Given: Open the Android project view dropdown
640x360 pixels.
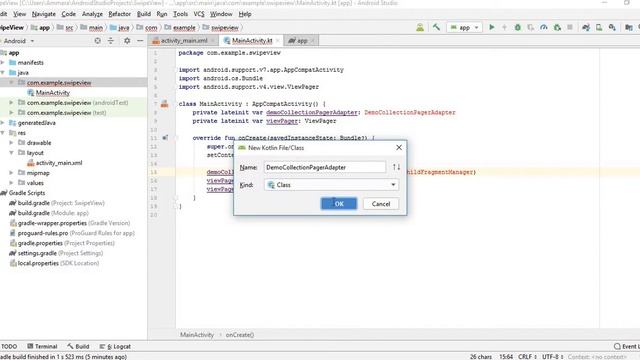Looking at the screenshot, I should coord(18,41).
